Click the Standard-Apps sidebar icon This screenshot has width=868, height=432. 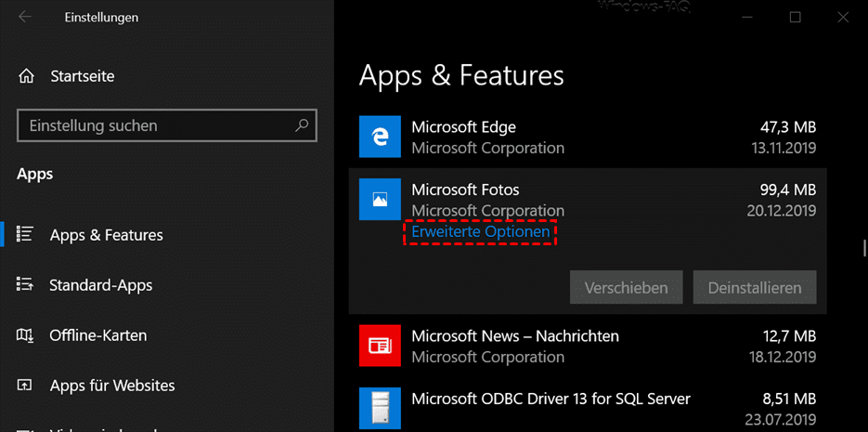[x=26, y=285]
